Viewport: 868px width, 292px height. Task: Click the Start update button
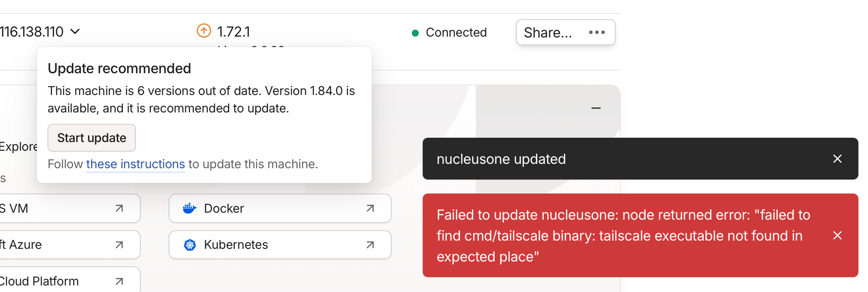92,138
